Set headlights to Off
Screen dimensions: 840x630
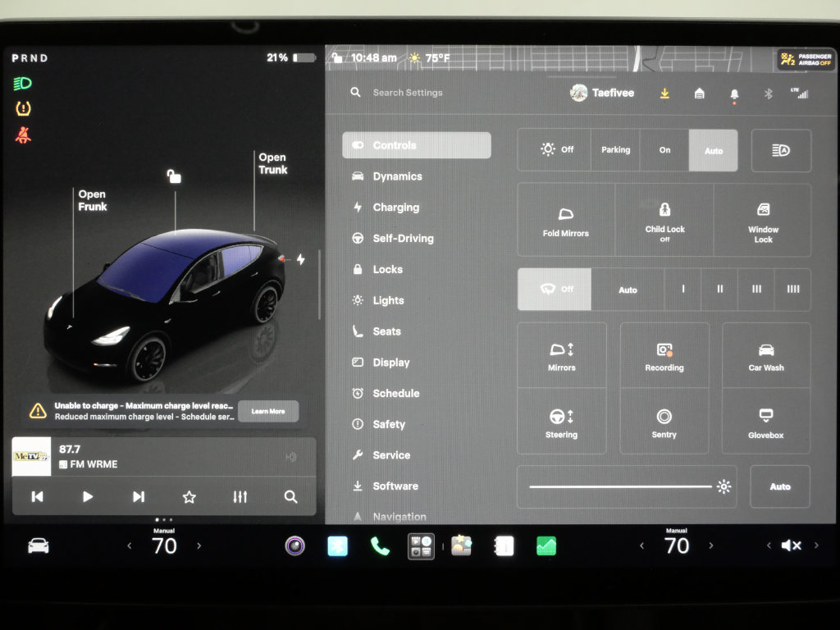pos(555,150)
